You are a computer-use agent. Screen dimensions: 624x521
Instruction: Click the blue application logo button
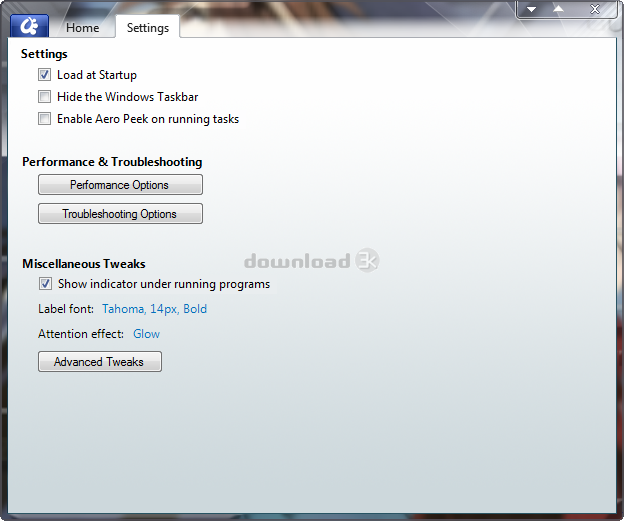tap(29, 26)
